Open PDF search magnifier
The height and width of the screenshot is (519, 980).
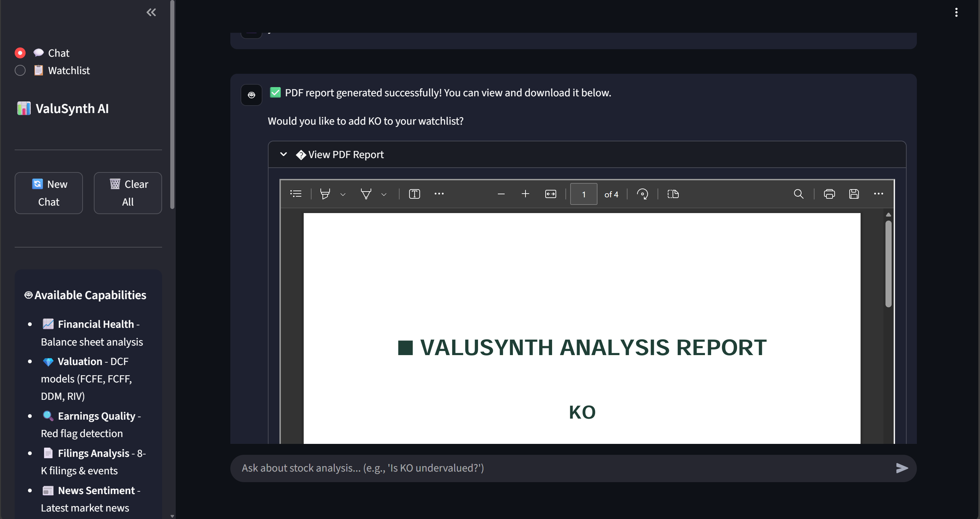(x=798, y=194)
